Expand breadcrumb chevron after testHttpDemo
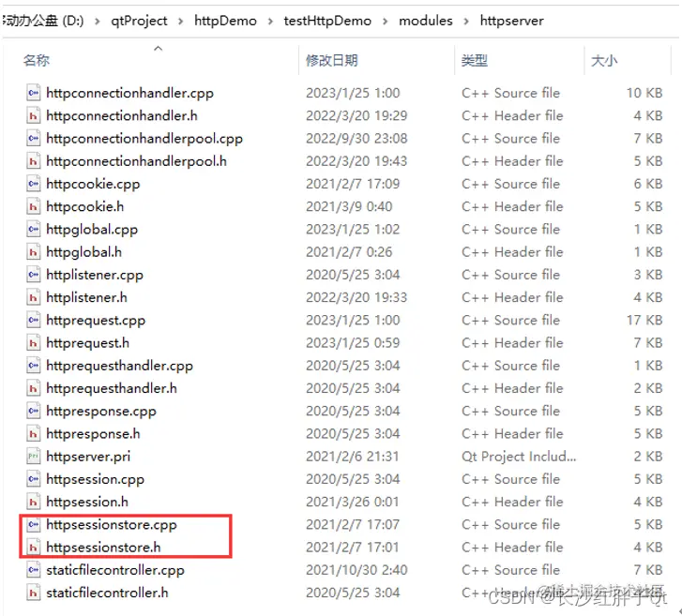The height and width of the screenshot is (616, 682). [385, 21]
